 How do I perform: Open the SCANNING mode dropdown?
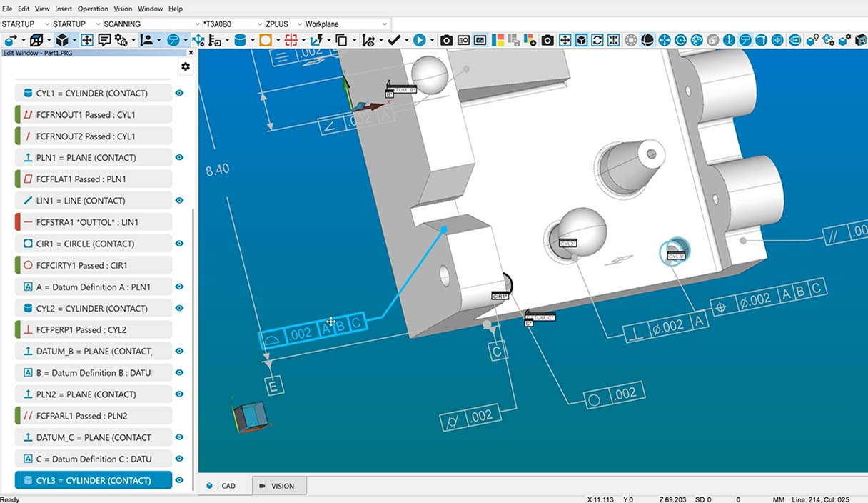pyautogui.click(x=197, y=24)
